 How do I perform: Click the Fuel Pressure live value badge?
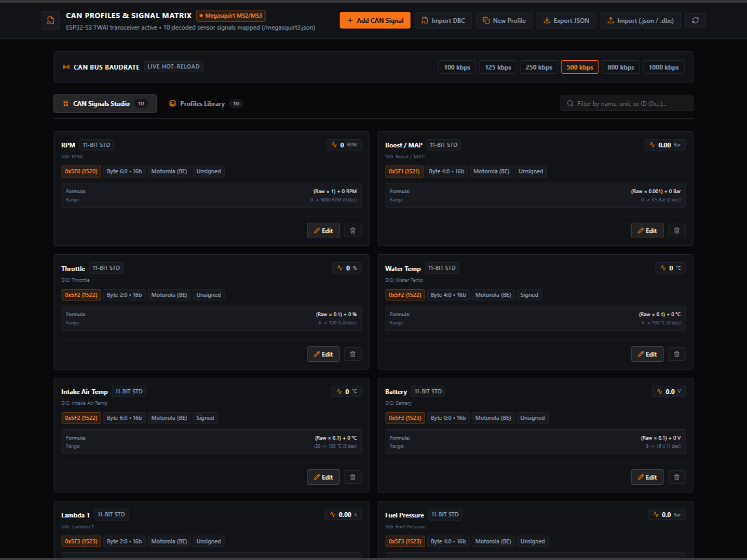click(667, 514)
